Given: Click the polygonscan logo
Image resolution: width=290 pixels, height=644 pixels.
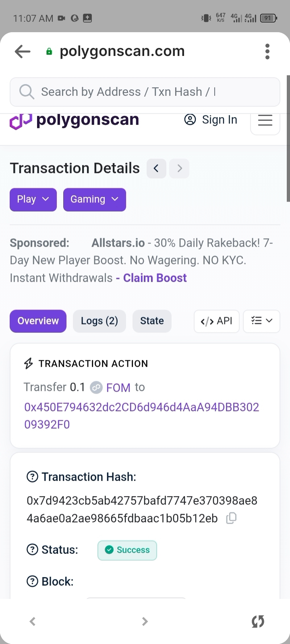Looking at the screenshot, I should pyautogui.click(x=74, y=120).
